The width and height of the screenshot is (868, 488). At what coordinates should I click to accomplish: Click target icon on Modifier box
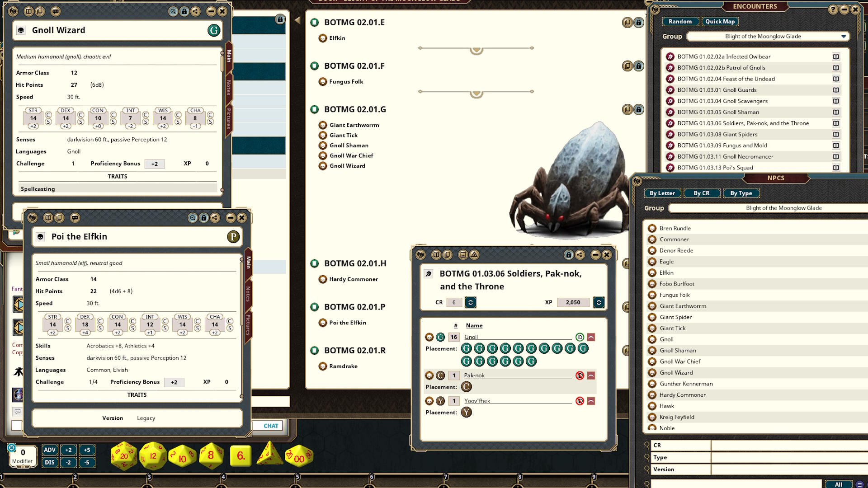click(x=12, y=448)
